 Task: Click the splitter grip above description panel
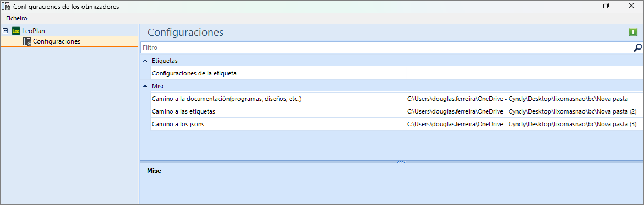pyautogui.click(x=401, y=162)
